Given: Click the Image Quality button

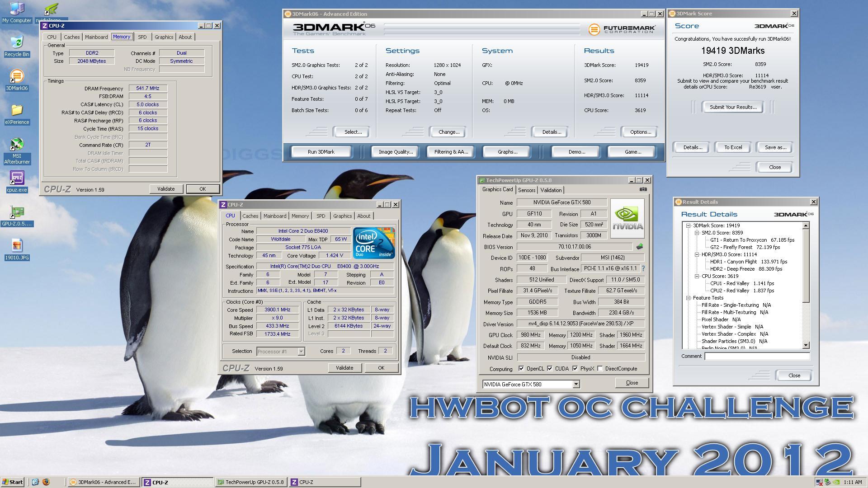Looking at the screenshot, I should coord(396,152).
